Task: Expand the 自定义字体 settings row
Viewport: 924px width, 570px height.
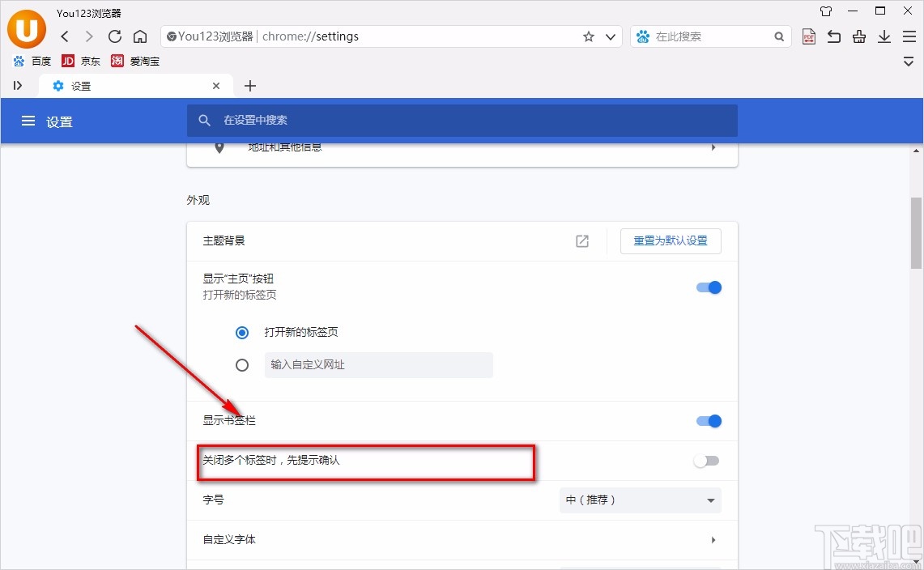Action: pos(462,540)
